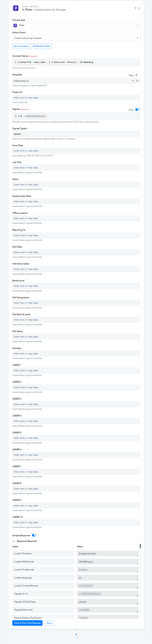Click the Refresh Fields button

pyautogui.click(x=41, y=46)
